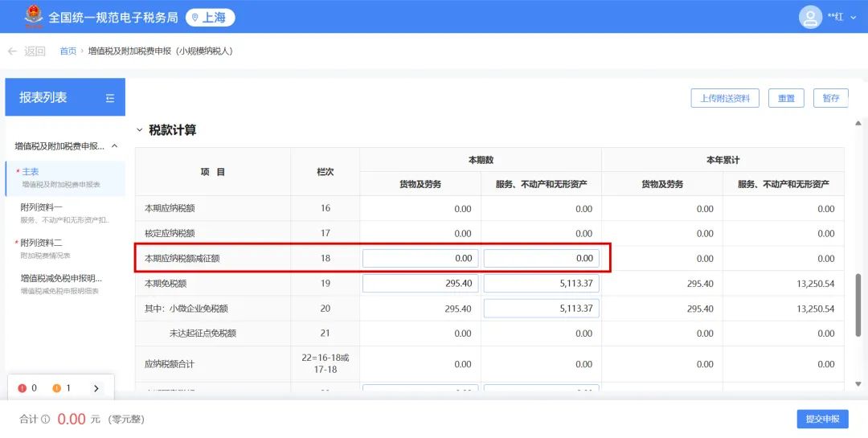868x438 pixels.
Task: Click the 本期应纳税额减征额 row label
Action: pyautogui.click(x=182, y=258)
